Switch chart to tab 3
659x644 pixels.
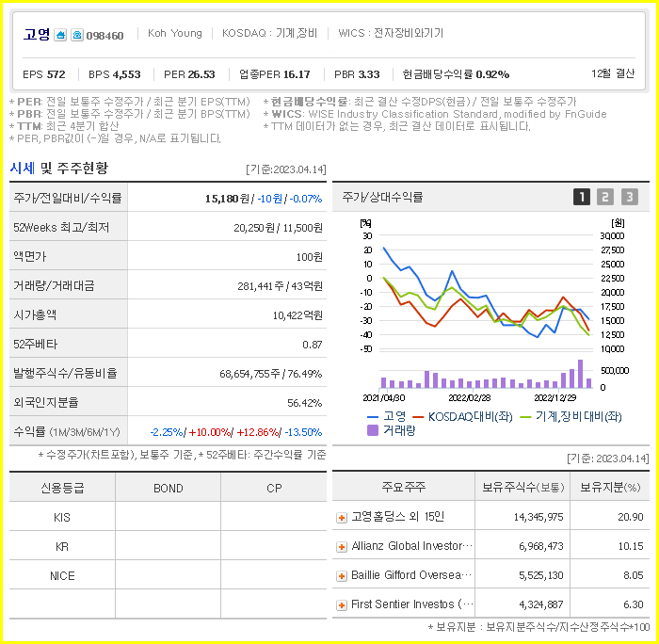tap(630, 197)
